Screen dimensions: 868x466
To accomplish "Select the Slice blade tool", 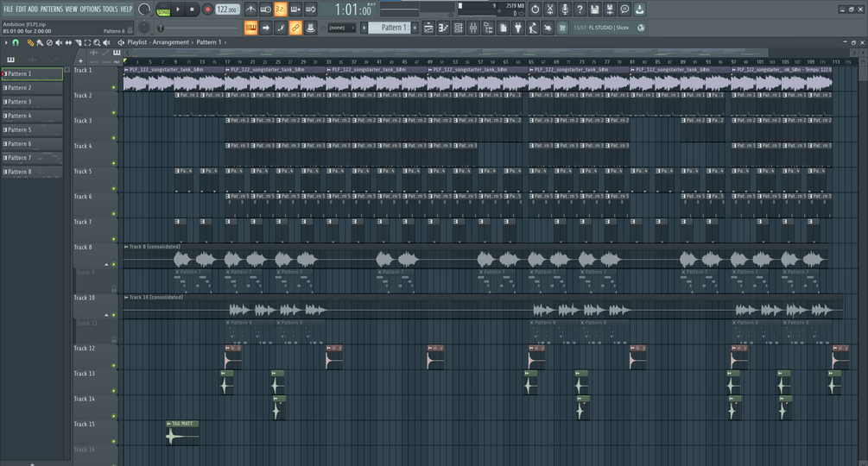I will [x=78, y=42].
